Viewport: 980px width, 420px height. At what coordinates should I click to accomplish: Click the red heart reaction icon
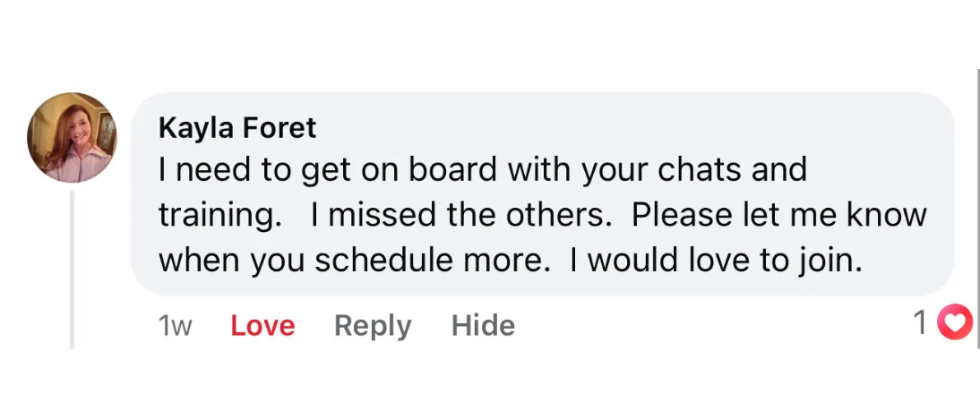(954, 322)
